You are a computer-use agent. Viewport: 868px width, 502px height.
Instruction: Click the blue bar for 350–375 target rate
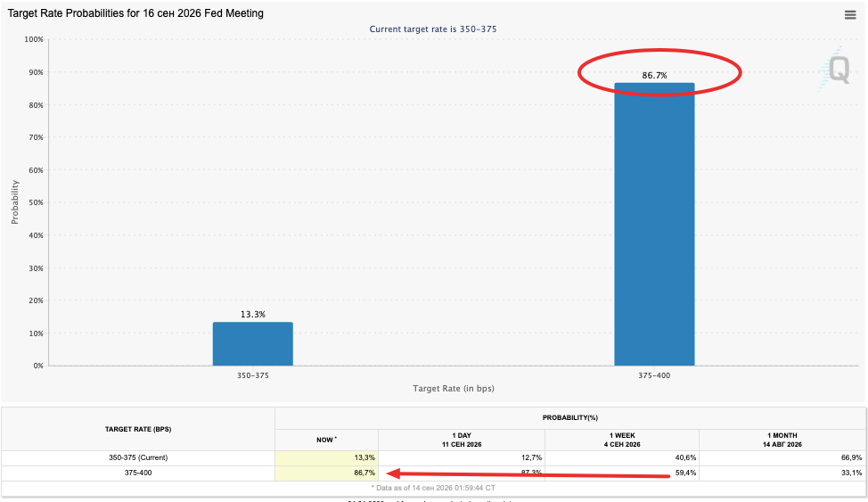pos(253,343)
